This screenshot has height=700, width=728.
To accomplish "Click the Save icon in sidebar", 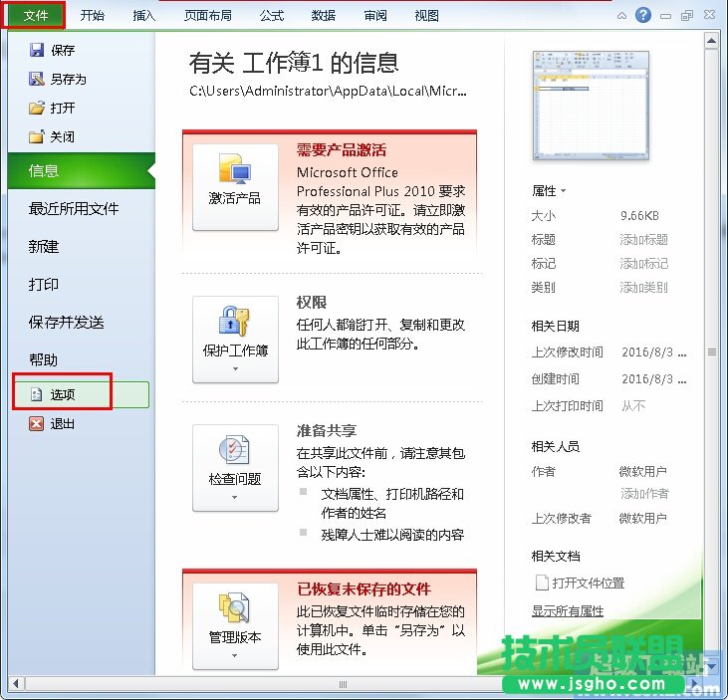I will 37,50.
